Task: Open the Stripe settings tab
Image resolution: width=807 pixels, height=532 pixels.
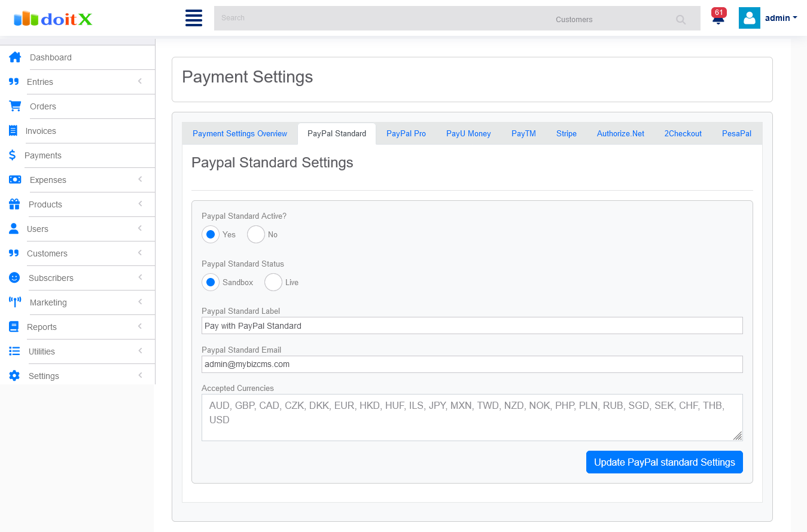Action: point(567,134)
